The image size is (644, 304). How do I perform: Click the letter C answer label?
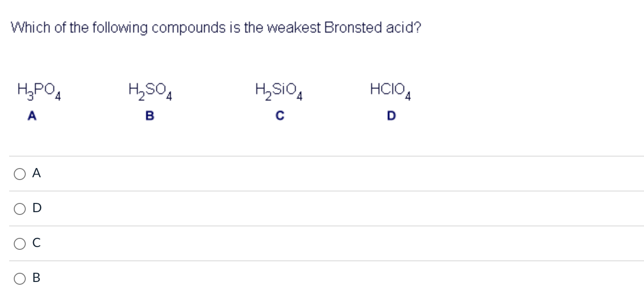coord(36,243)
